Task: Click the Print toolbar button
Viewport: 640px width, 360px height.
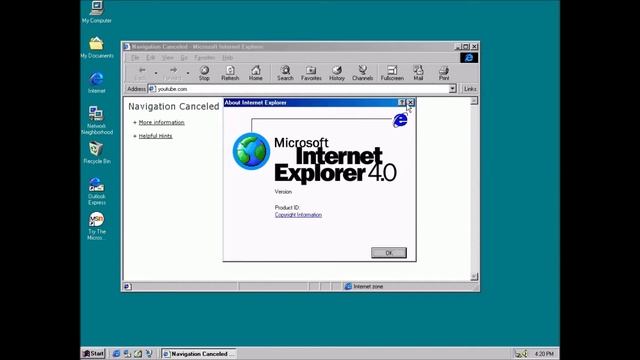Action: [x=444, y=73]
